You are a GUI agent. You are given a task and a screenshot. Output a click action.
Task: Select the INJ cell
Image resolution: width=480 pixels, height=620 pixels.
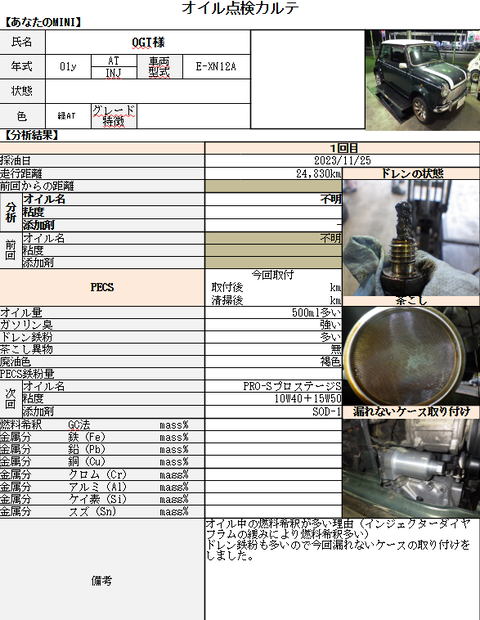[x=114, y=73]
